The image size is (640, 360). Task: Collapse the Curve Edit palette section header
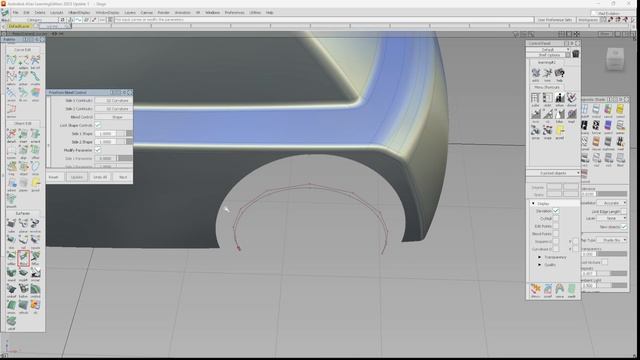(23, 50)
